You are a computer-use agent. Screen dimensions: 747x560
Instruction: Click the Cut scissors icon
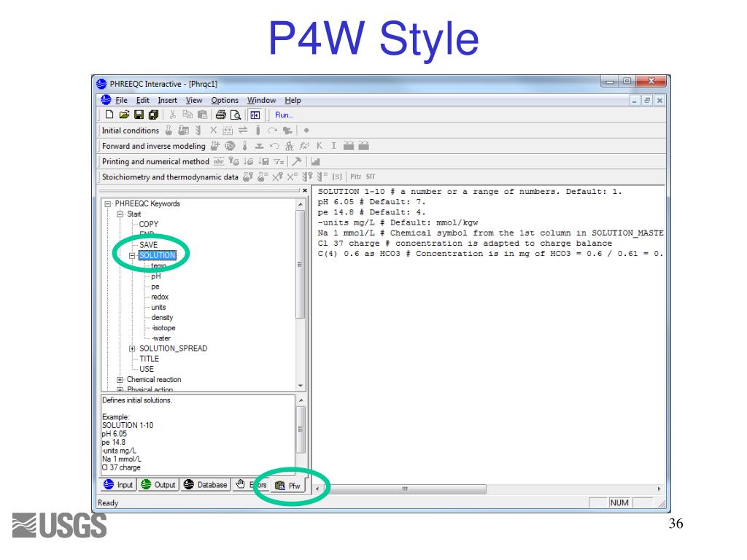pyautogui.click(x=172, y=114)
